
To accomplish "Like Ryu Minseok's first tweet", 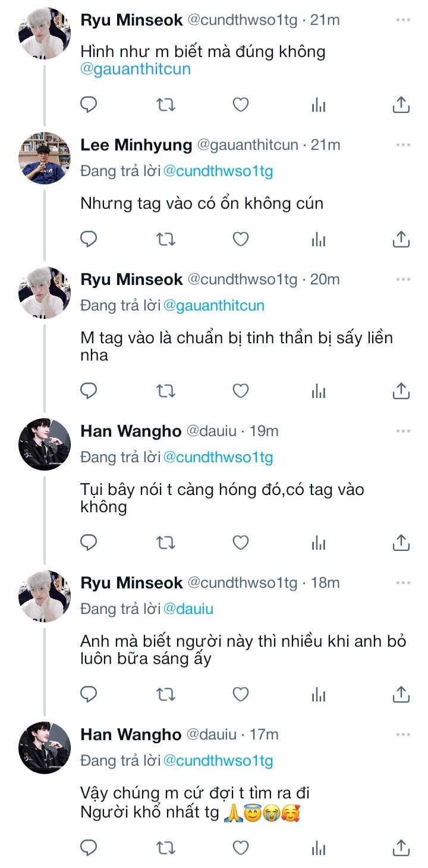I will pyautogui.click(x=240, y=105).
